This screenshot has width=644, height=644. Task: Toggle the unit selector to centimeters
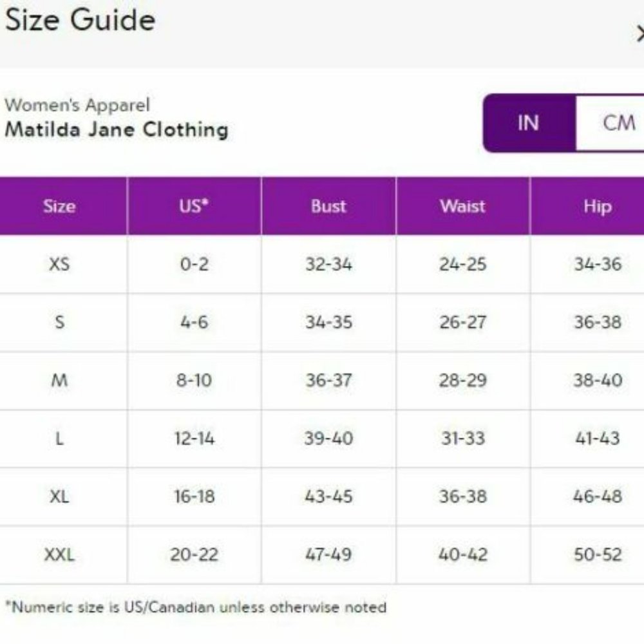[620, 123]
